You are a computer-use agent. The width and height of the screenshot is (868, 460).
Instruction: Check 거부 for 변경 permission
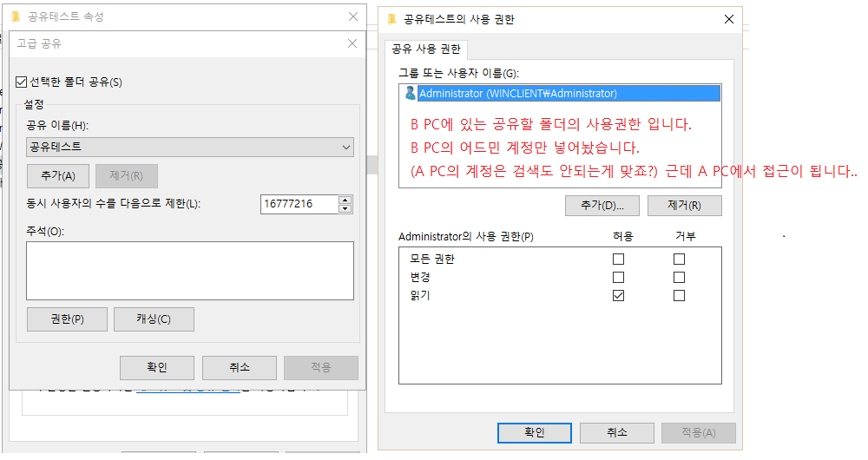pyautogui.click(x=679, y=277)
